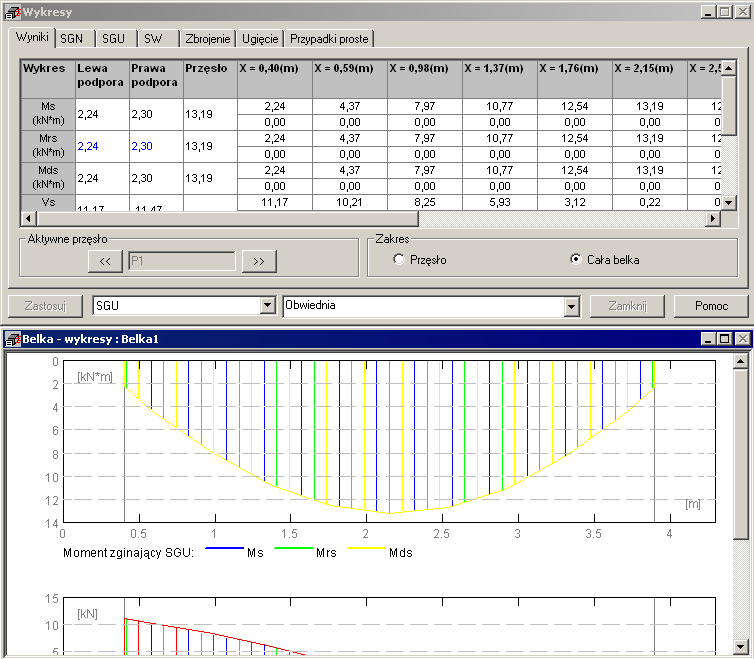Open Pomoc help button

tap(711, 306)
